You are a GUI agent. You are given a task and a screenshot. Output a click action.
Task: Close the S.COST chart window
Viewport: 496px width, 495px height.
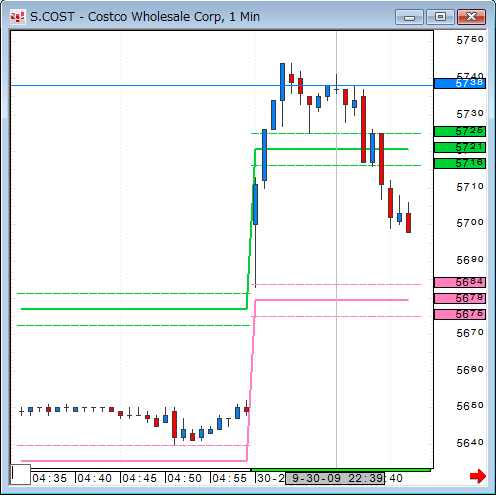(x=471, y=17)
